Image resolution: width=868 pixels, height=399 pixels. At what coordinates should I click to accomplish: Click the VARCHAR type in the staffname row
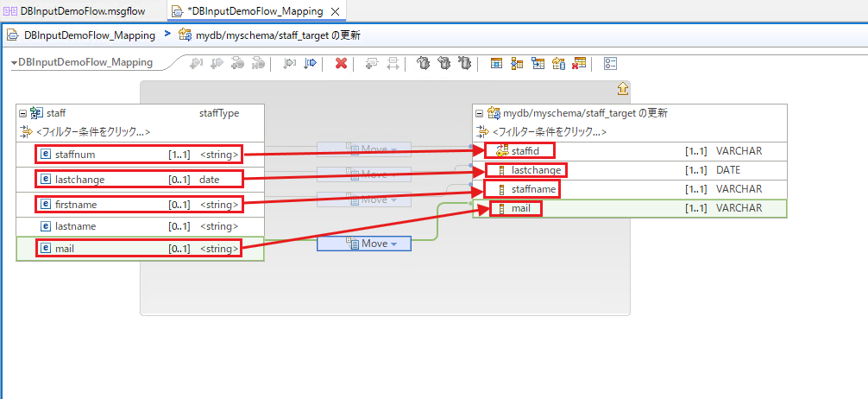tap(739, 189)
